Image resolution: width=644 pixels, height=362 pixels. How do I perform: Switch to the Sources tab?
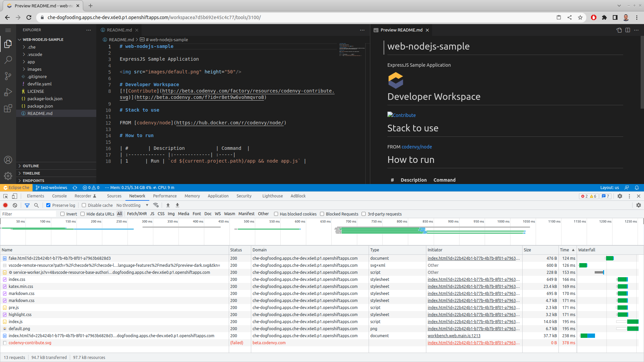click(x=114, y=196)
